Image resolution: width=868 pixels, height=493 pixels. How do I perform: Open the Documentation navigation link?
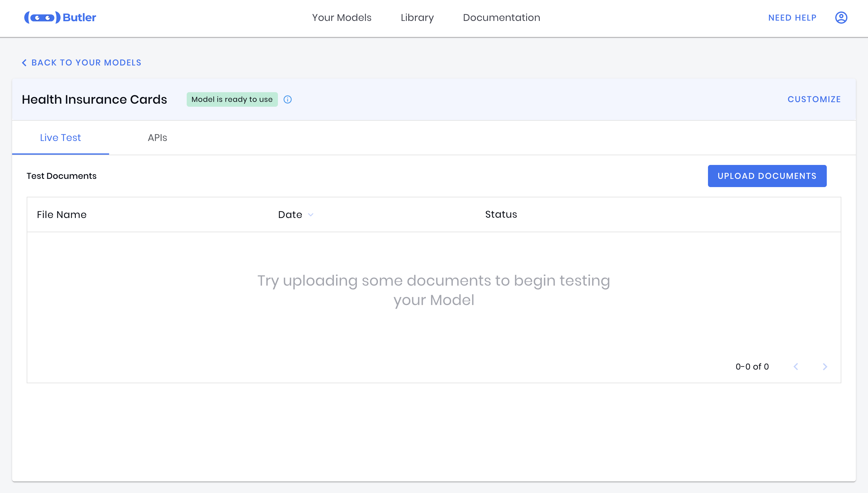pyautogui.click(x=501, y=18)
